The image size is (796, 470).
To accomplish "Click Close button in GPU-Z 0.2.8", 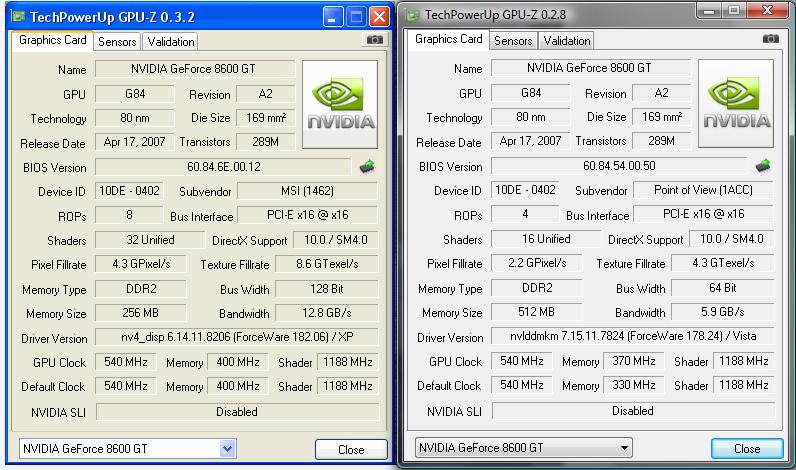I will click(x=747, y=449).
